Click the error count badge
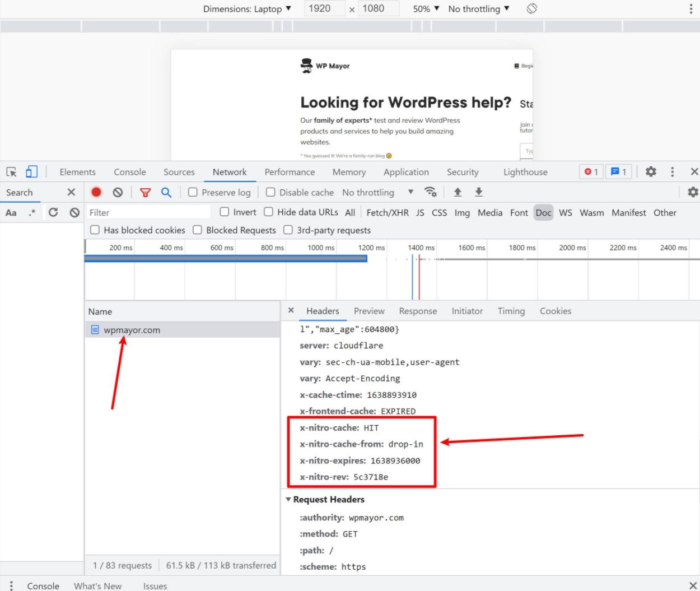This screenshot has height=591, width=700. (x=591, y=172)
